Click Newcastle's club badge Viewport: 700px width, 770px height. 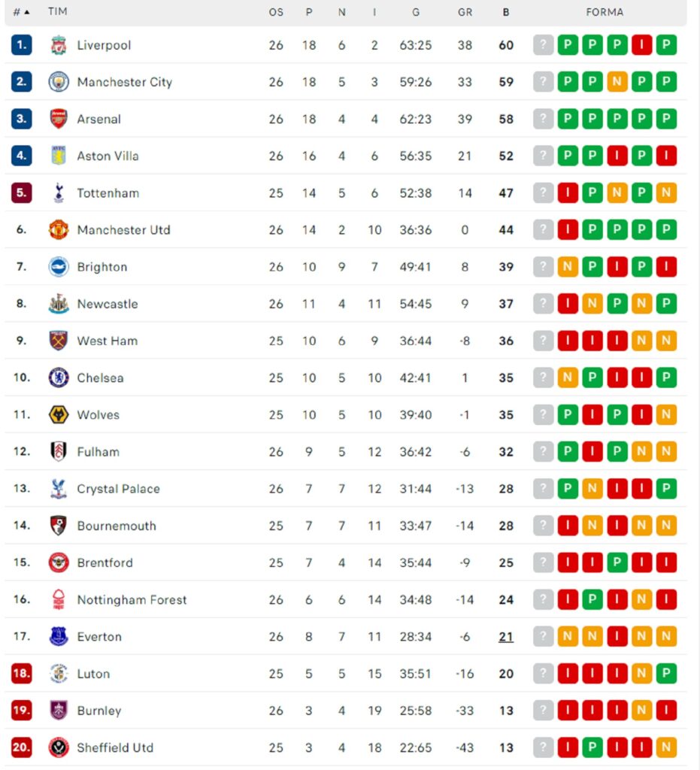(57, 304)
